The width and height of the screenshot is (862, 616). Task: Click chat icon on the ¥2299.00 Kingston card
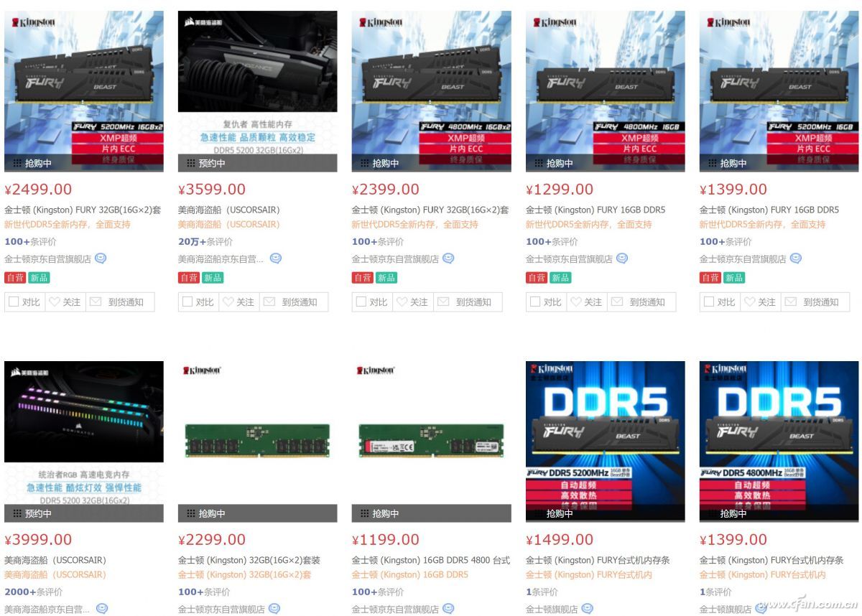click(x=274, y=609)
